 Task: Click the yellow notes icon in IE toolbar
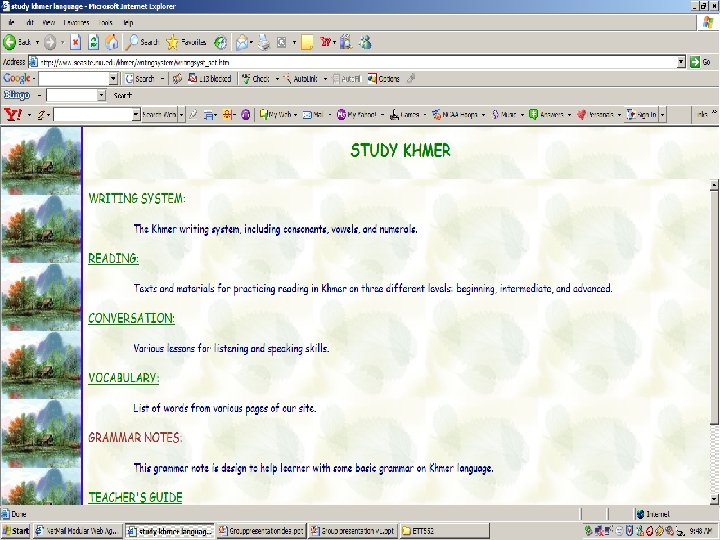pyautogui.click(x=307, y=43)
